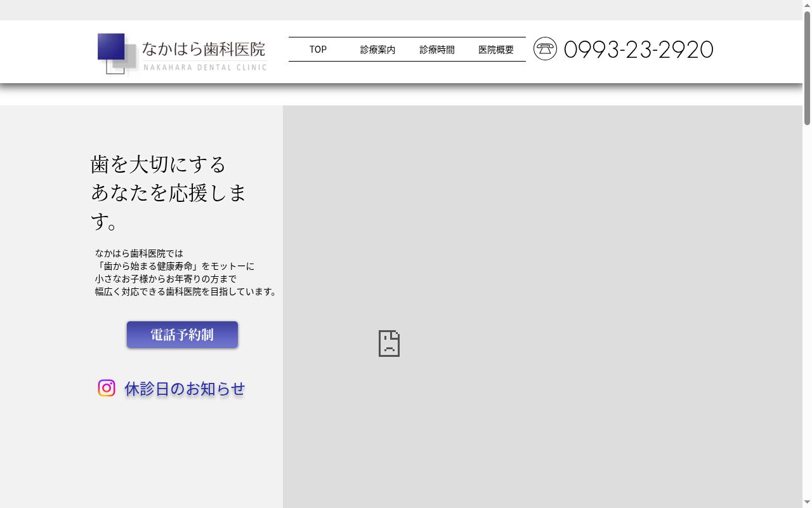This screenshot has height=508, width=812.
Task: Click the text なかはら歯科医院では
Action: [x=139, y=253]
